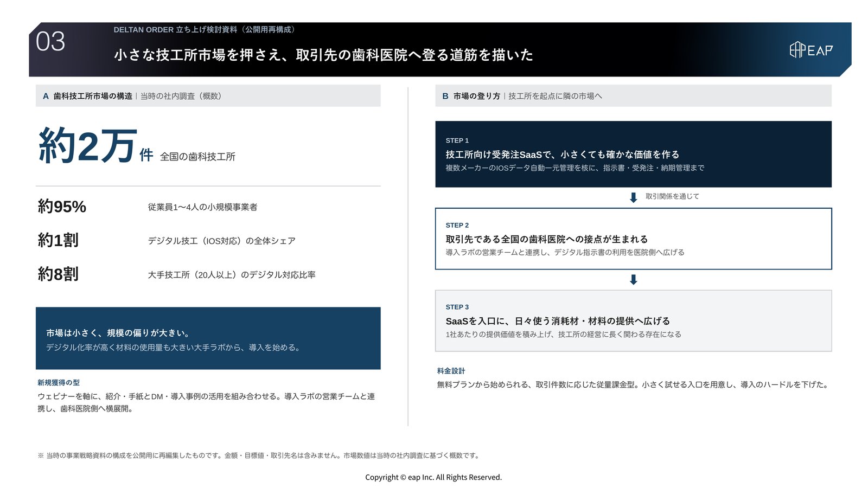The width and height of the screenshot is (868, 488).
Task: Click '1社あたりの提供価値を積み上げ' line
Action: point(563,335)
